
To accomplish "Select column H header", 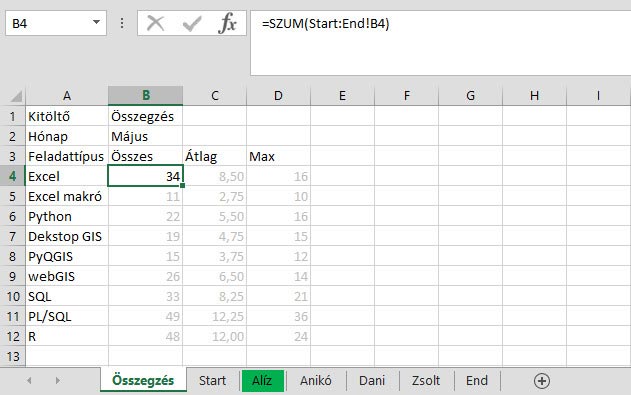I will 534,96.
